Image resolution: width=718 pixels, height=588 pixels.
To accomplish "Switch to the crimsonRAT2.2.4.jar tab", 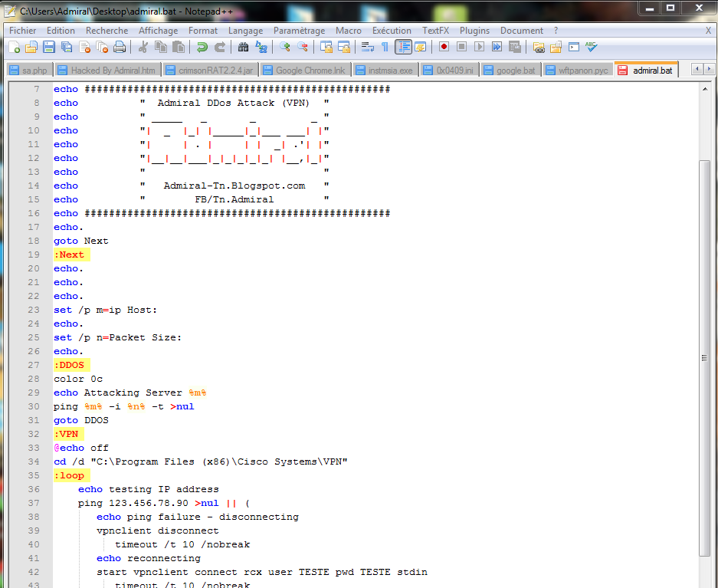I will tap(210, 70).
